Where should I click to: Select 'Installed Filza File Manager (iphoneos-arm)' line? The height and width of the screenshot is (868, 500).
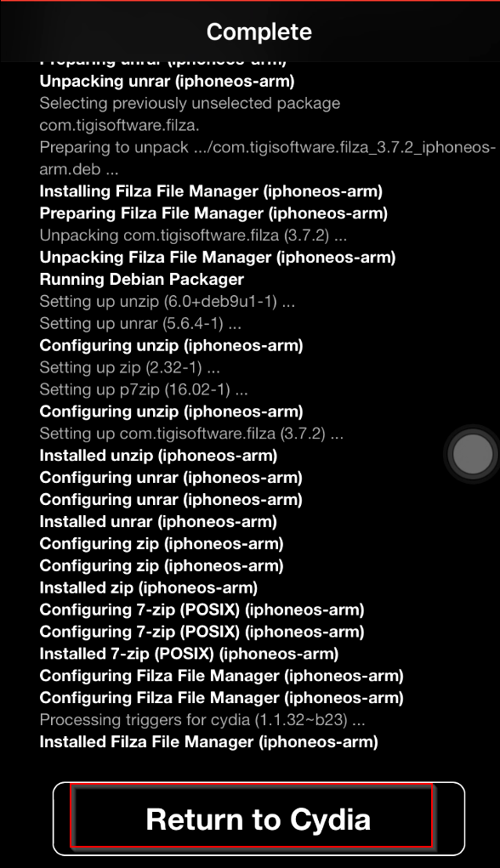pyautogui.click(x=208, y=742)
